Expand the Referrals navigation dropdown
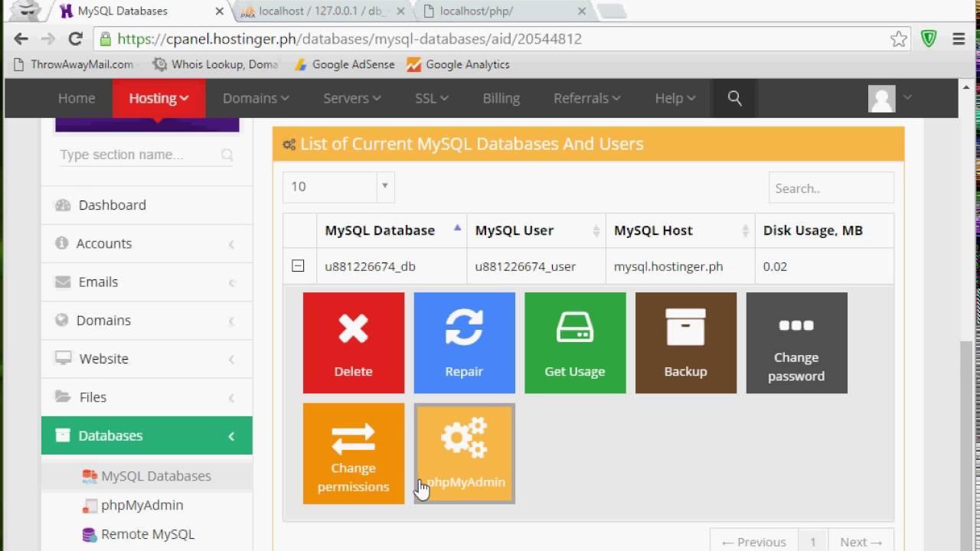This screenshot has width=980, height=551. (x=587, y=98)
